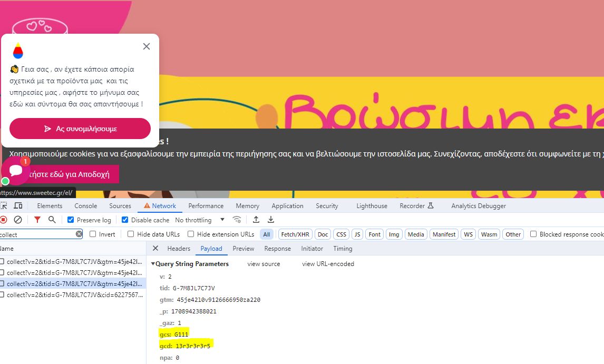Open the Console tab

click(x=85, y=205)
